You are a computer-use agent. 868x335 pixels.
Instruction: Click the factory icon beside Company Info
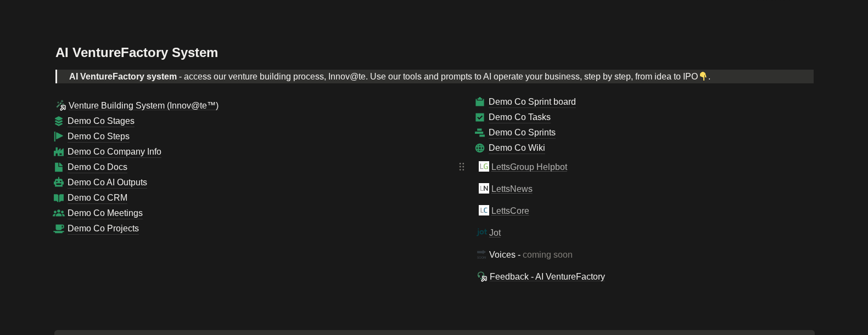coord(59,152)
